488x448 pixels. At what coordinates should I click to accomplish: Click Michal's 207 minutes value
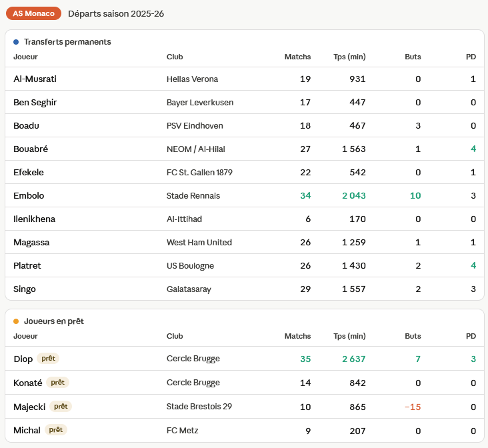[357, 431]
